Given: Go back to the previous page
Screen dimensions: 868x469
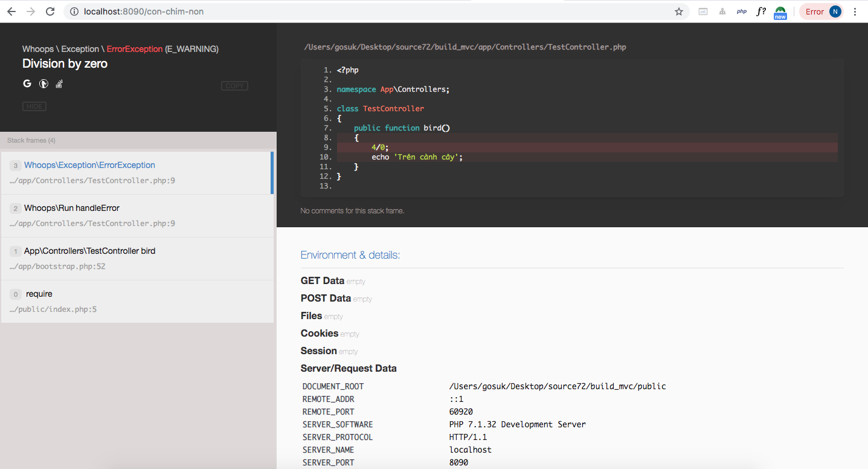Looking at the screenshot, I should [x=11, y=11].
